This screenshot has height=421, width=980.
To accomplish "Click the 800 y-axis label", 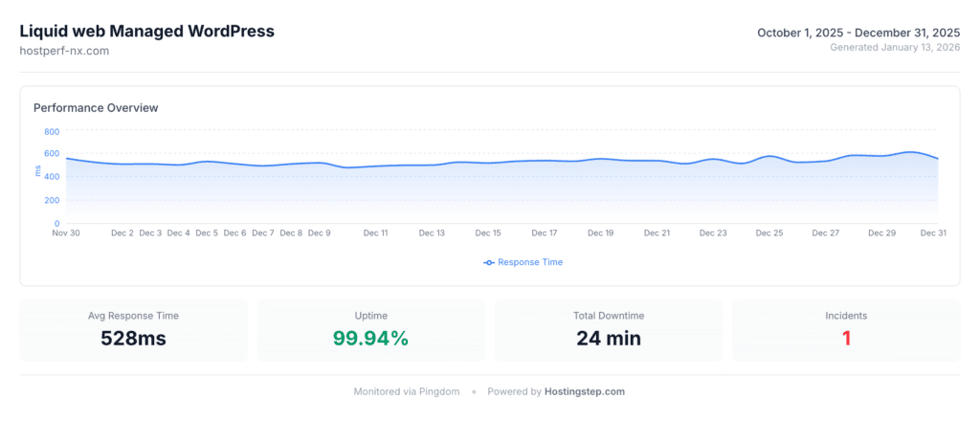I will 52,131.
